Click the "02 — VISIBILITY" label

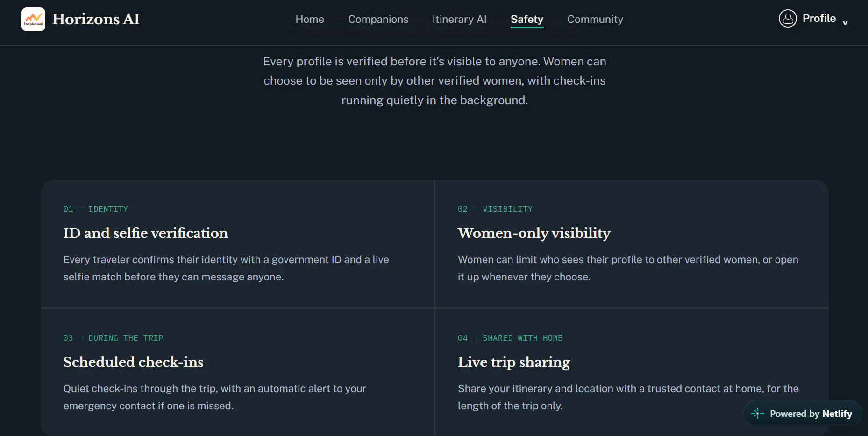(495, 209)
